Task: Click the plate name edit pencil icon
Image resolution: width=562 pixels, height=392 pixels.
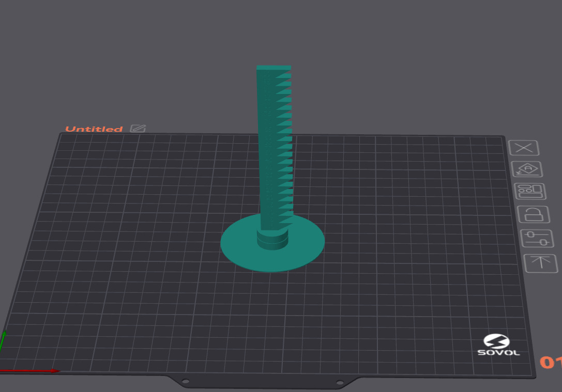Action: 138,129
